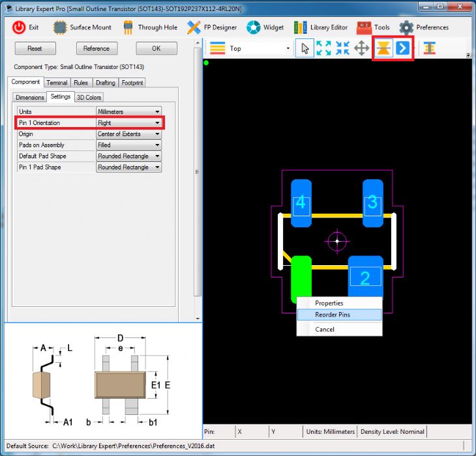476x456 pixels.
Task: Click the blue right-arrow orientation icon
Action: 403,48
